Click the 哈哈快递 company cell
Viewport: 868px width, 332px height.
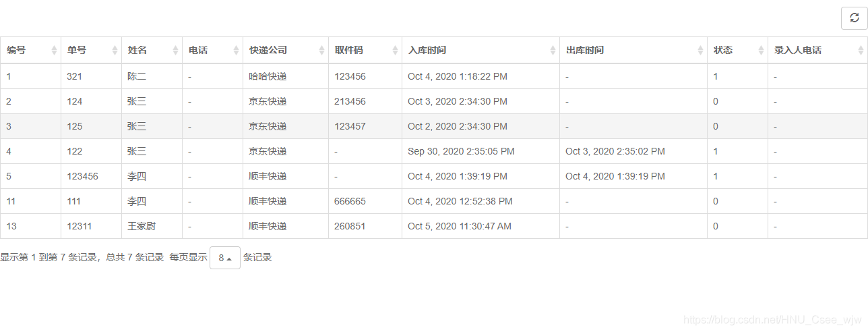268,77
